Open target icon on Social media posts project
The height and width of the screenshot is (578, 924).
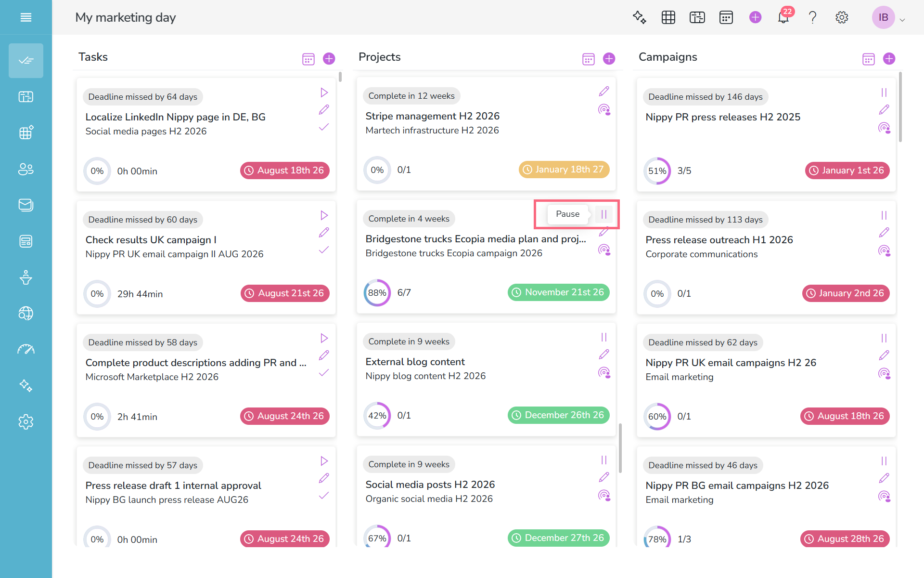(x=604, y=495)
